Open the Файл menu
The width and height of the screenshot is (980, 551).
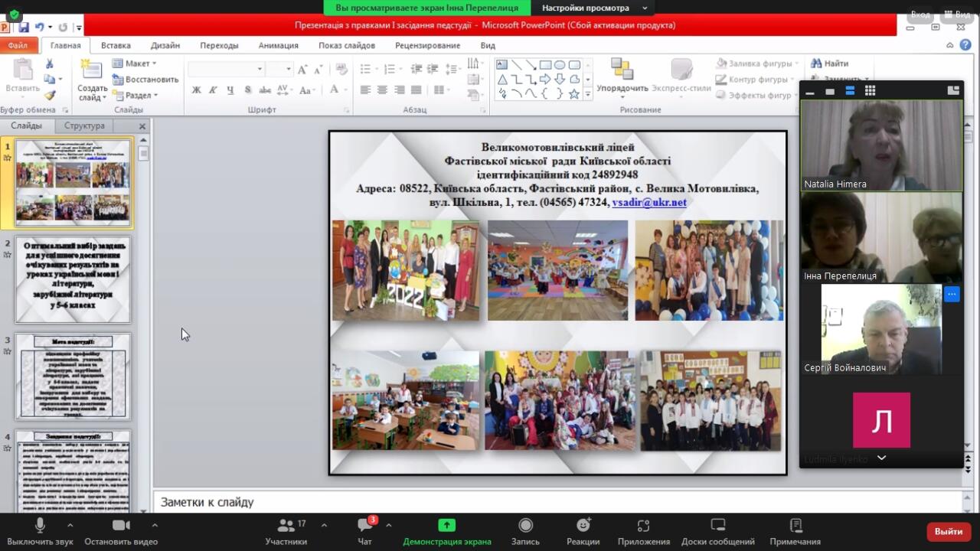[18, 45]
